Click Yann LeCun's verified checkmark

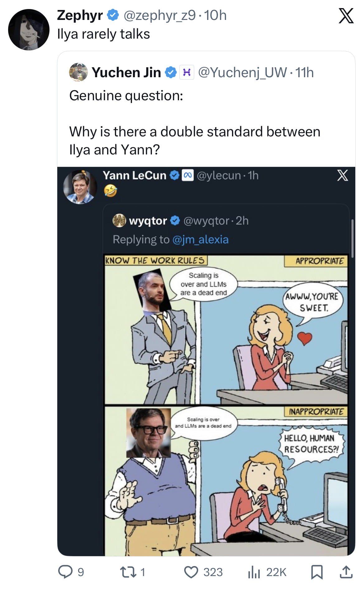(174, 176)
